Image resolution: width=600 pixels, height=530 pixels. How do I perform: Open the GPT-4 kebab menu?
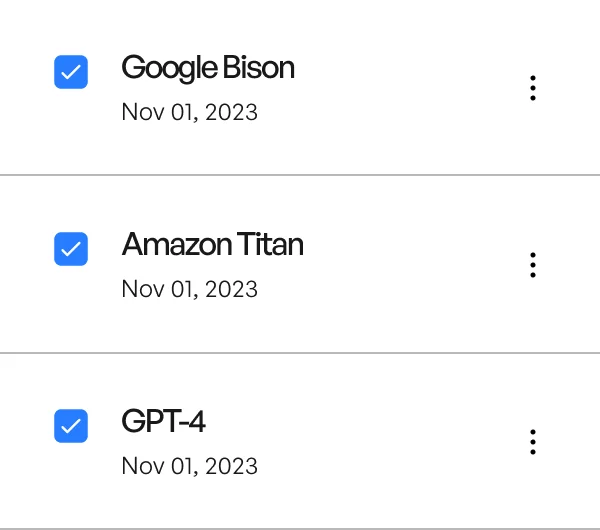pyautogui.click(x=533, y=441)
